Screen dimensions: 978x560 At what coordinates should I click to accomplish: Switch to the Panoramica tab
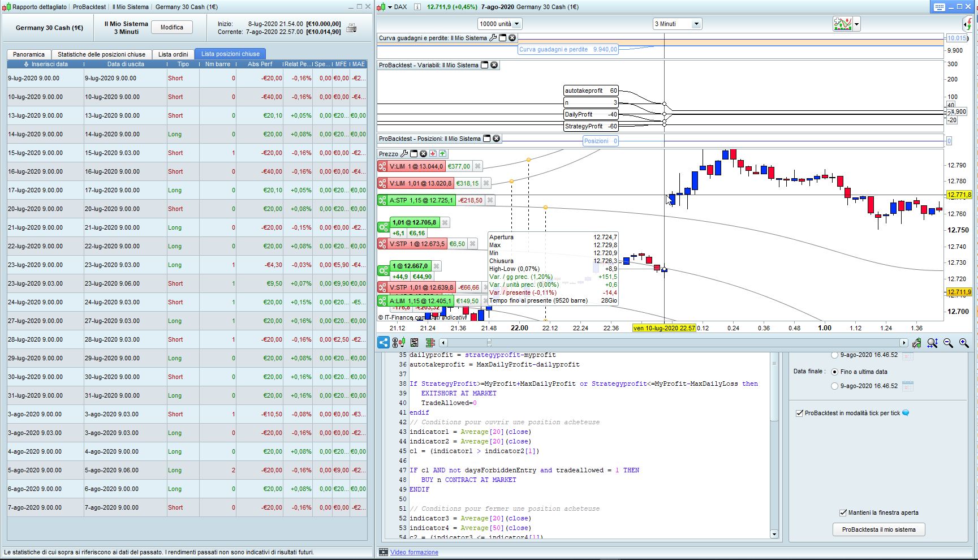pyautogui.click(x=29, y=54)
